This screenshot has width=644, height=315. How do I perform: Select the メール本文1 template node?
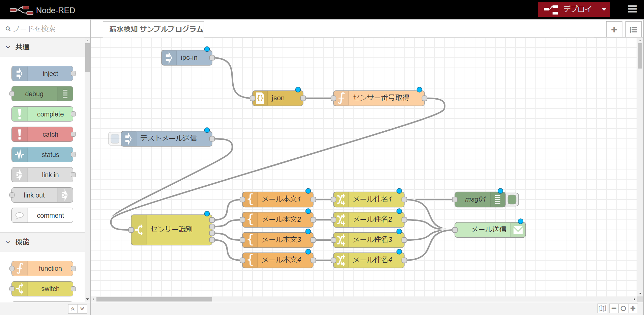(278, 200)
